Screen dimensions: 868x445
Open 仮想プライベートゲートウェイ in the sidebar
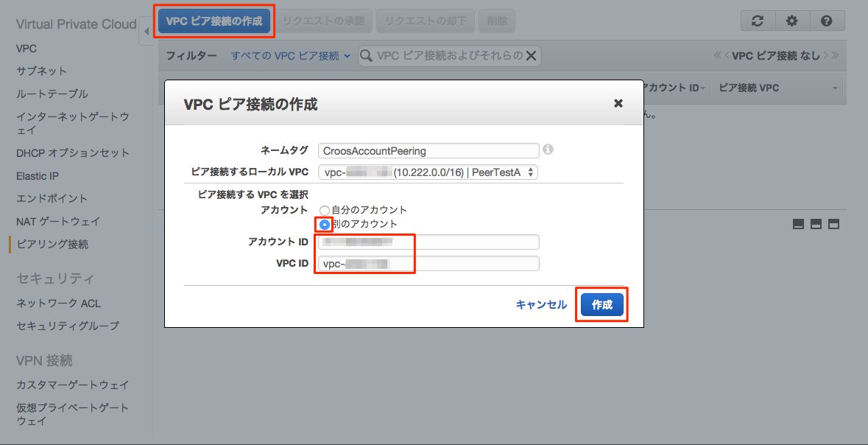coord(73,415)
